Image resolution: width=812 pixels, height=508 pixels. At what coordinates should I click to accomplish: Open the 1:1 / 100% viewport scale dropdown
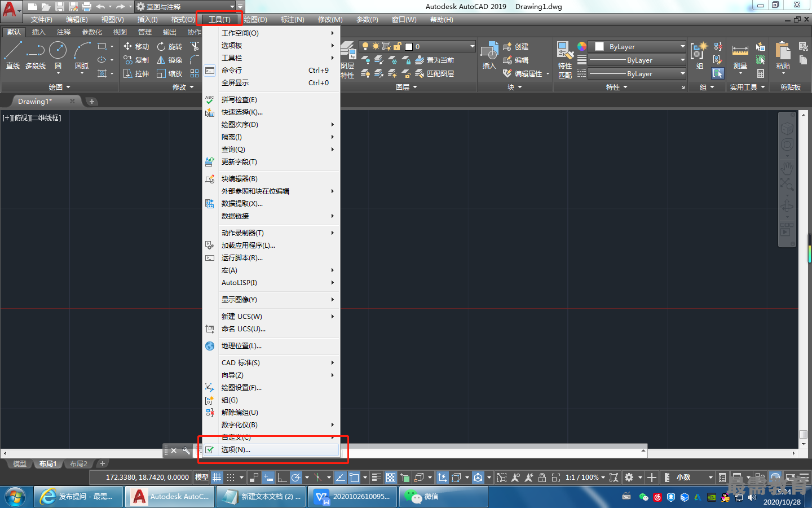pyautogui.click(x=585, y=478)
